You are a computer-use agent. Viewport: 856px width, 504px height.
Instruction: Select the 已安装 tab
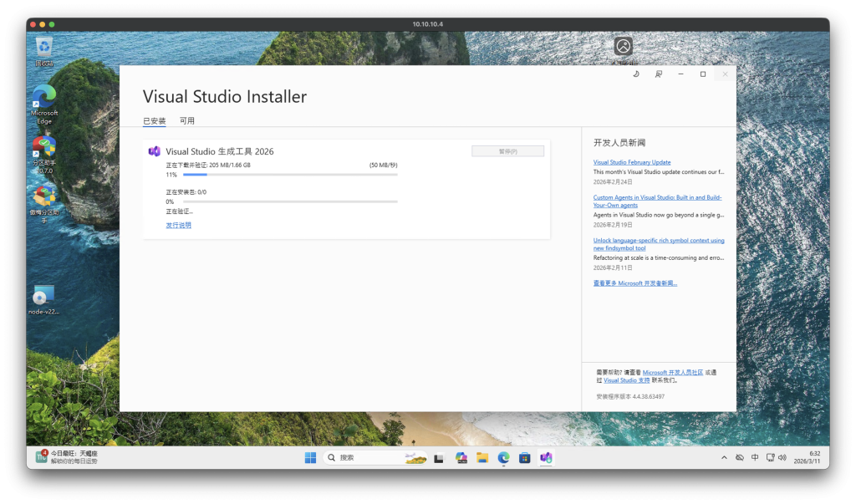pyautogui.click(x=154, y=121)
